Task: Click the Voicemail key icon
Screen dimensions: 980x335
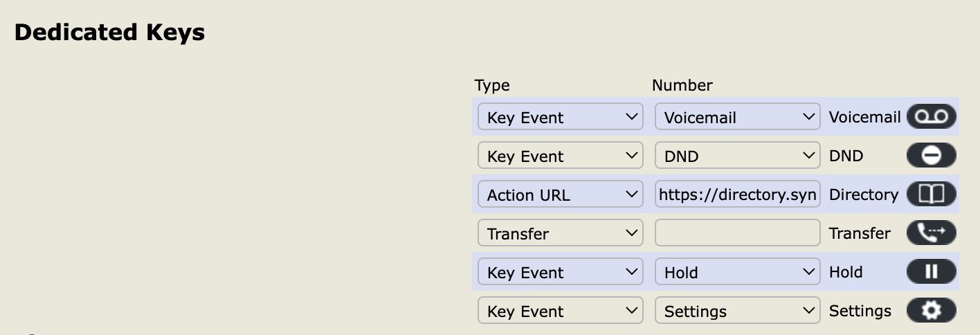Action: [x=931, y=117]
